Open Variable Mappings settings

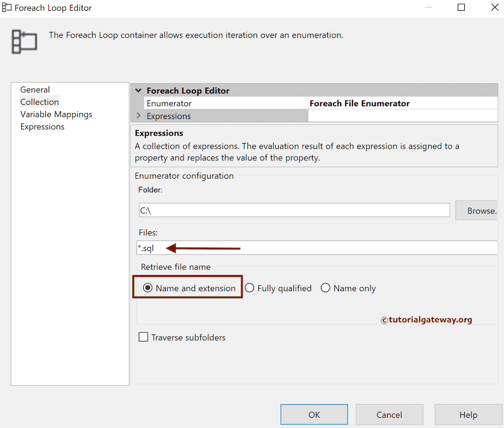56,114
